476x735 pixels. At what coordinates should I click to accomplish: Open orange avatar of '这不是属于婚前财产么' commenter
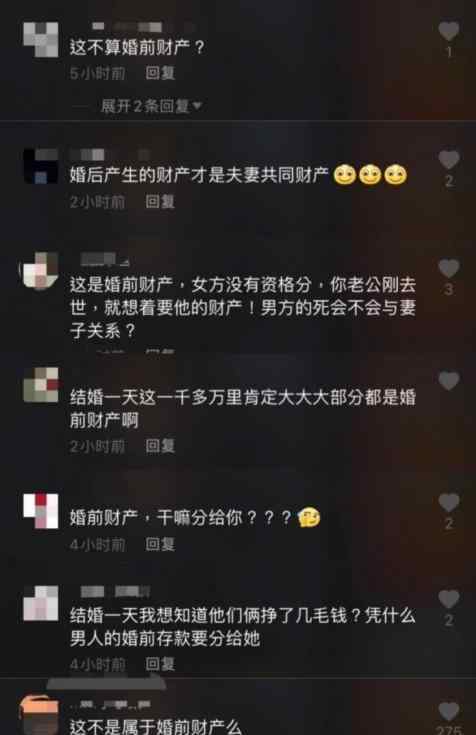click(39, 715)
